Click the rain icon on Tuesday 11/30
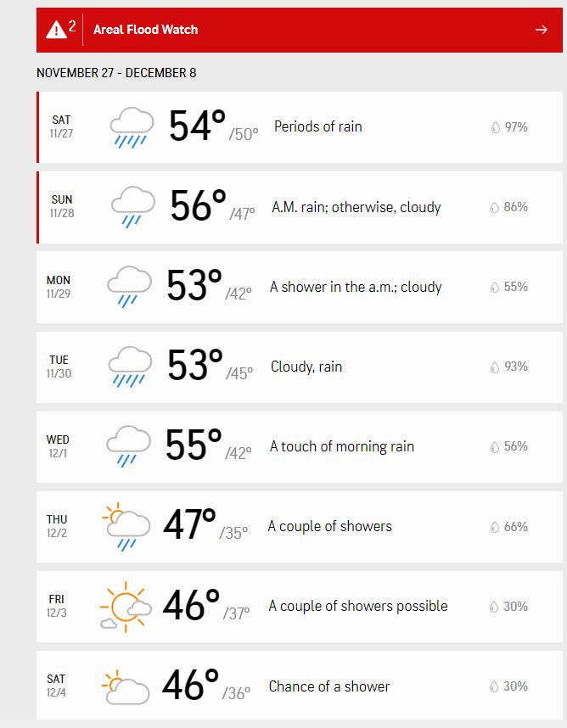The width and height of the screenshot is (567, 728). pyautogui.click(x=130, y=367)
